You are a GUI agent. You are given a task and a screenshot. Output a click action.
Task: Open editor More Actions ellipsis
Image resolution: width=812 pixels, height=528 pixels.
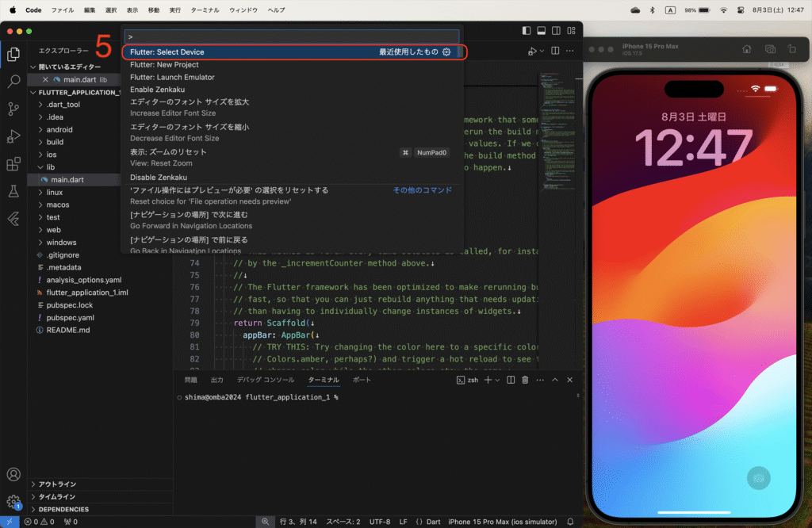click(569, 51)
